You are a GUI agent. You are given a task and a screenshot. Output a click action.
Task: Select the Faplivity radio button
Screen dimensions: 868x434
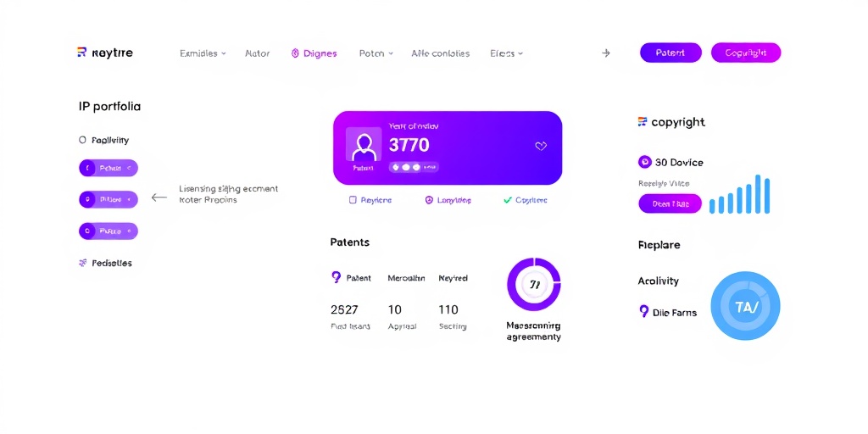pyautogui.click(x=82, y=140)
